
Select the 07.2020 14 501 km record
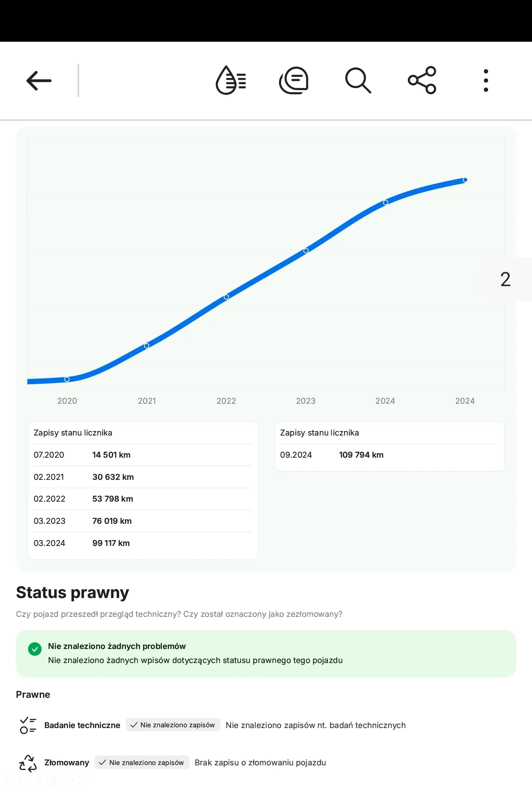[x=143, y=455]
